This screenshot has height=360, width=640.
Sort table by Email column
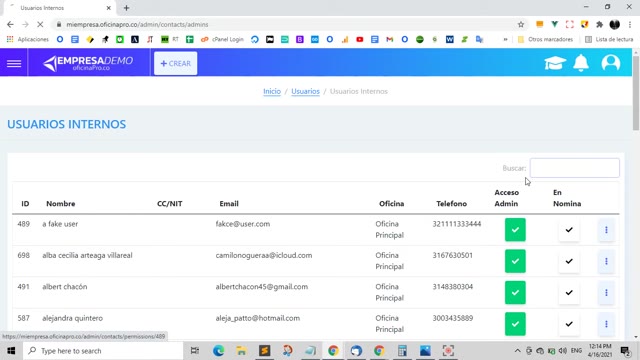coord(229,204)
